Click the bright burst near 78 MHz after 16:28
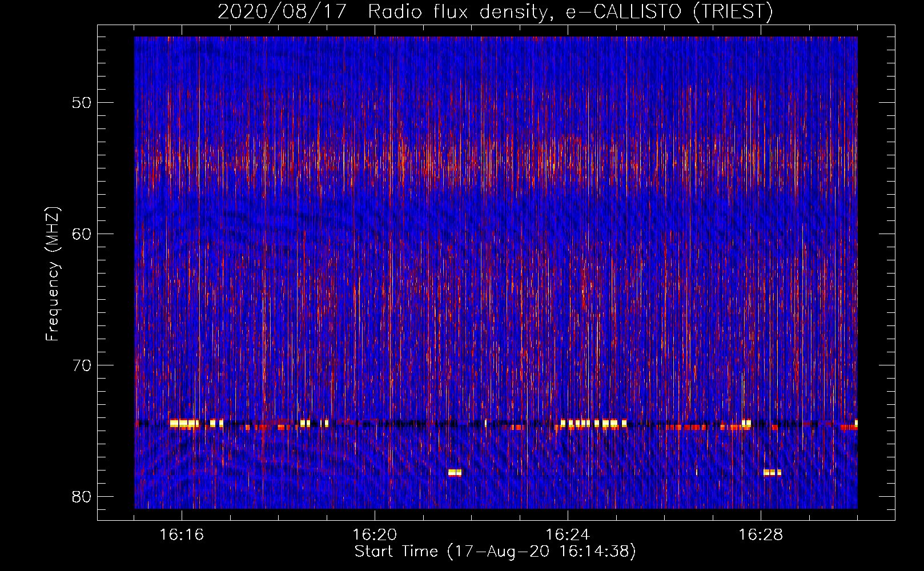This screenshot has width=924, height=571. (x=772, y=472)
